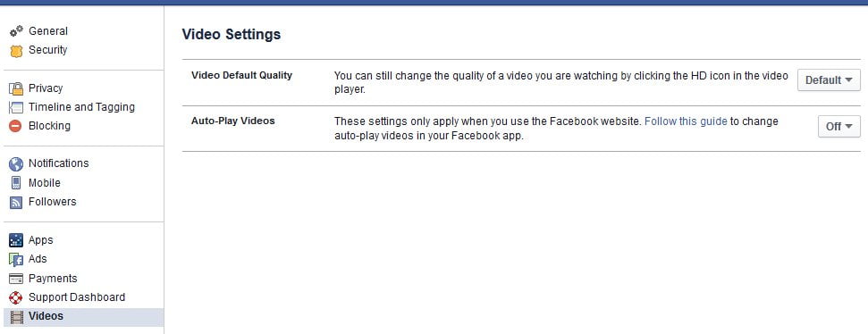Select the Ads settings entry

[38, 259]
